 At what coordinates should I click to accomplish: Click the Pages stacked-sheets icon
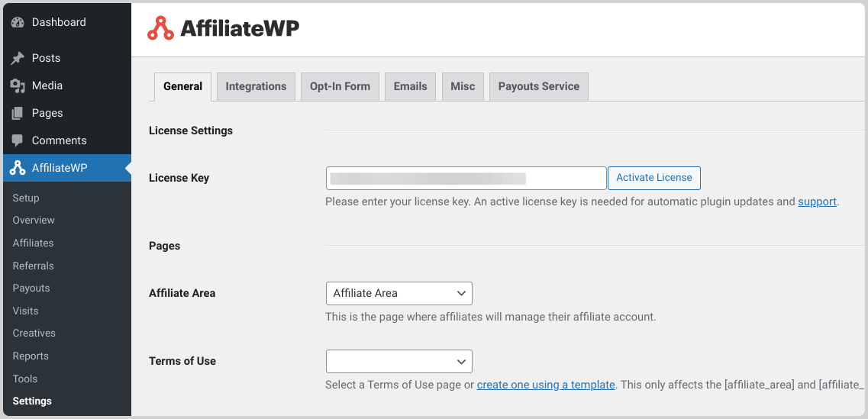point(18,113)
